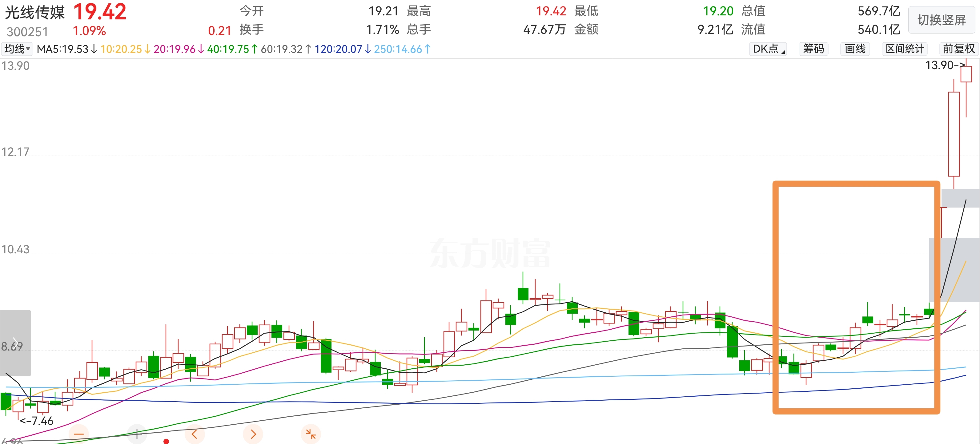Tap 金额 amount 9.21亿
The width and height of the screenshot is (980, 444).
[715, 30]
